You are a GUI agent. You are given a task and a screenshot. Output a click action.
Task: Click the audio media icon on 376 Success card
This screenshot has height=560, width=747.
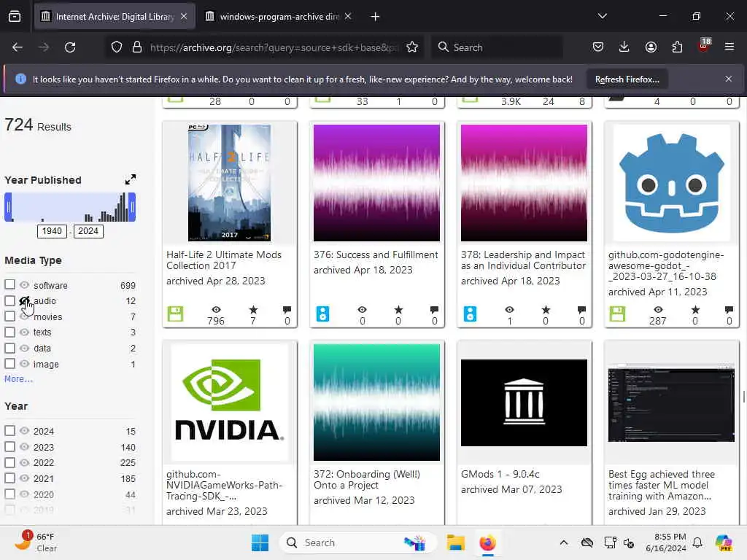pos(322,314)
